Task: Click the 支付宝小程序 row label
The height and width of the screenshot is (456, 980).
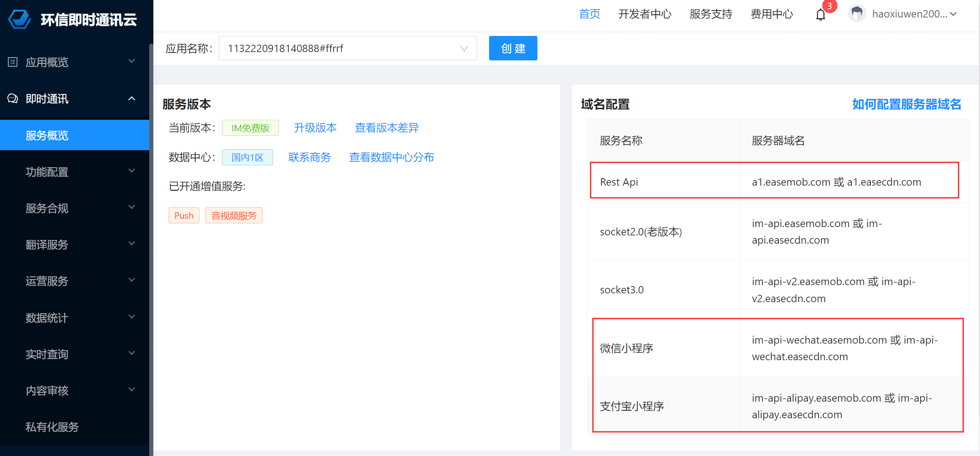Action: [x=632, y=406]
